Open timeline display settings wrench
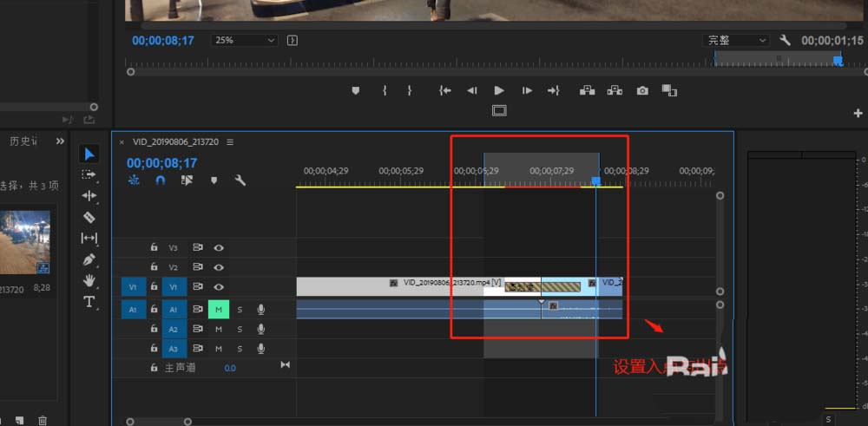868x426 pixels. coord(240,180)
